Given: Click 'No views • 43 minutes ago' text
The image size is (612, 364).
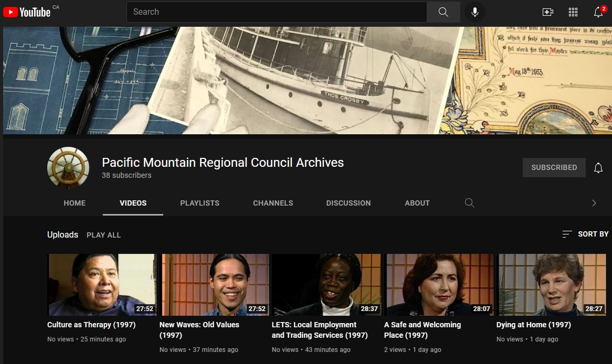Looking at the screenshot, I should (x=311, y=349).
